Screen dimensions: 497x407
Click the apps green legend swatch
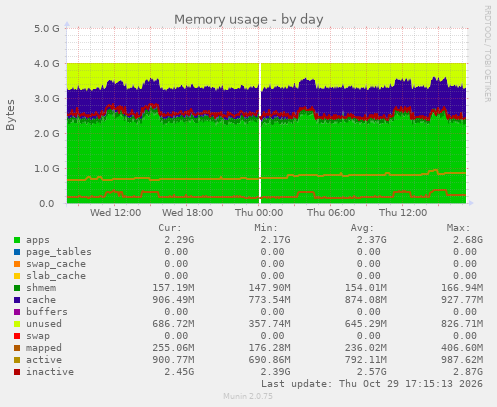17,240
